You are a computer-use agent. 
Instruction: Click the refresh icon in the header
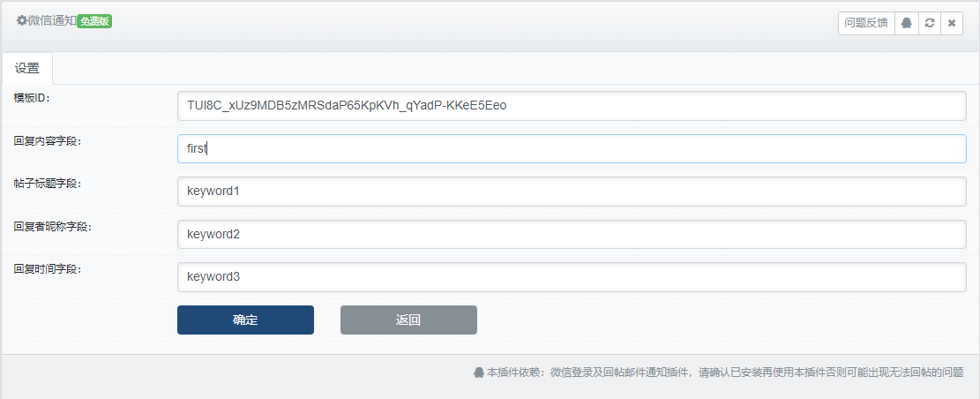tap(930, 23)
